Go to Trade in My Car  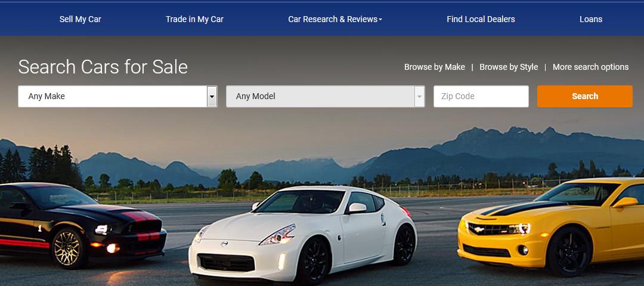(x=194, y=19)
